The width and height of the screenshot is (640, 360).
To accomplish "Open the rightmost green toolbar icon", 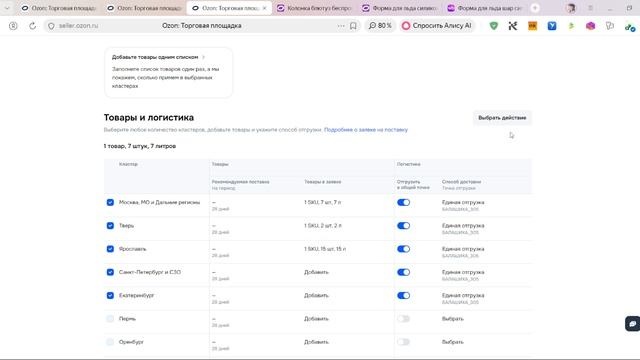I will click(630, 27).
